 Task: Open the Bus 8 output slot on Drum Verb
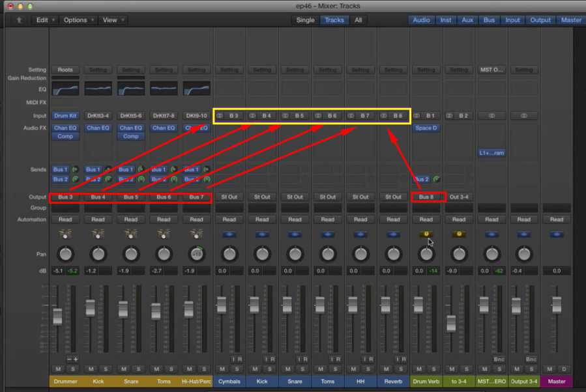pyautogui.click(x=426, y=197)
